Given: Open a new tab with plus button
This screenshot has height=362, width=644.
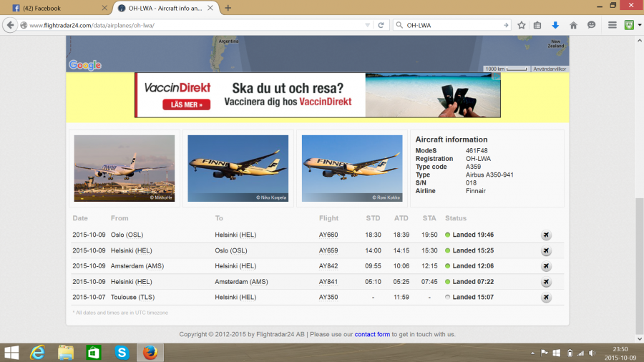Looking at the screenshot, I should pos(228,8).
